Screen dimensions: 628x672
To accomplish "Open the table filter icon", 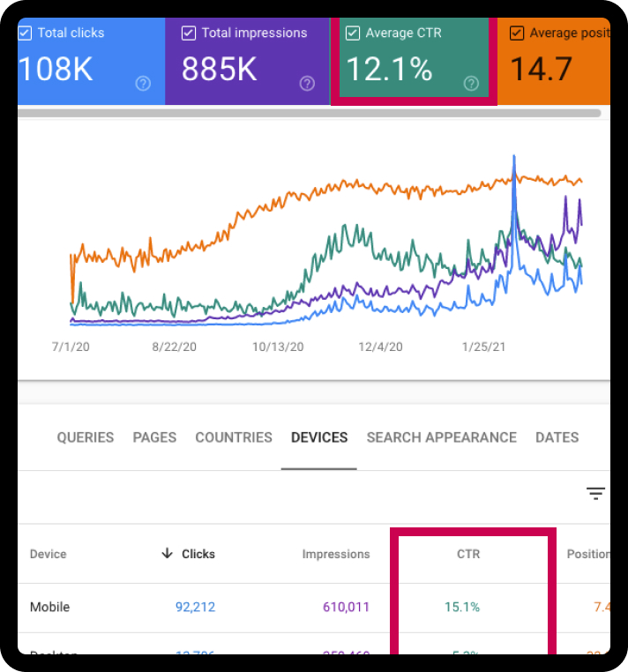I will pos(595,493).
